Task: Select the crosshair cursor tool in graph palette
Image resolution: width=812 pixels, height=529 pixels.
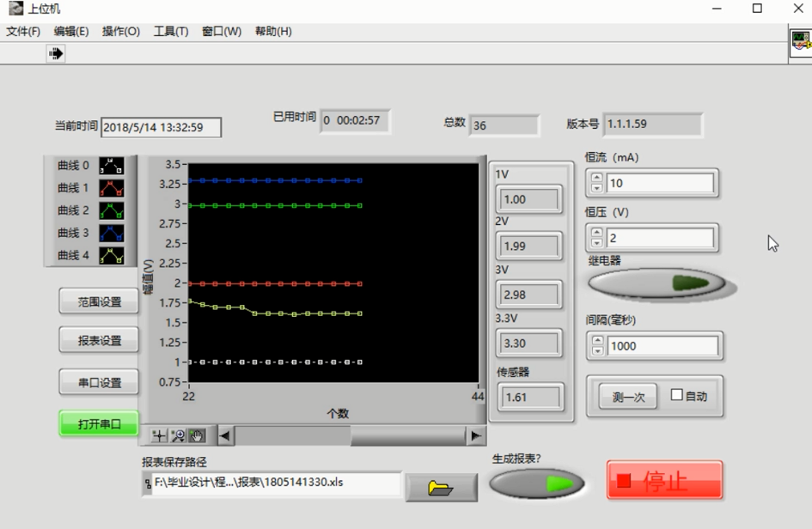Action: click(x=159, y=435)
